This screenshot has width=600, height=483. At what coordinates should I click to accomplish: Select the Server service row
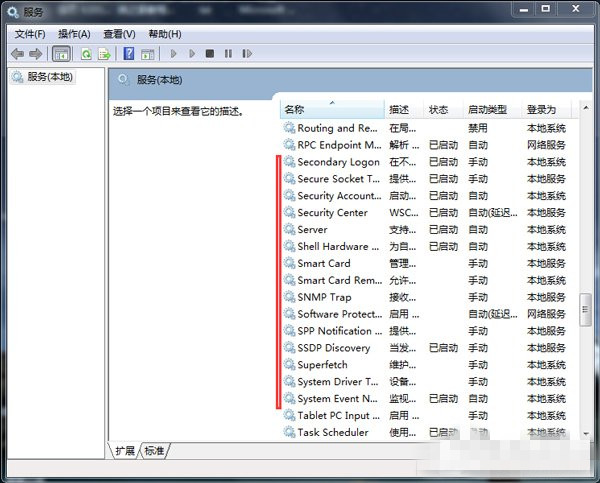click(425, 230)
